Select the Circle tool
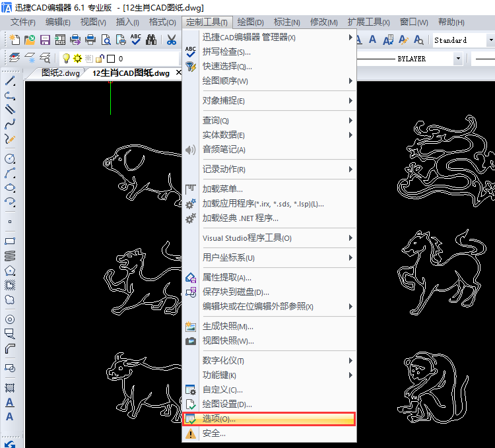 pos(10,159)
